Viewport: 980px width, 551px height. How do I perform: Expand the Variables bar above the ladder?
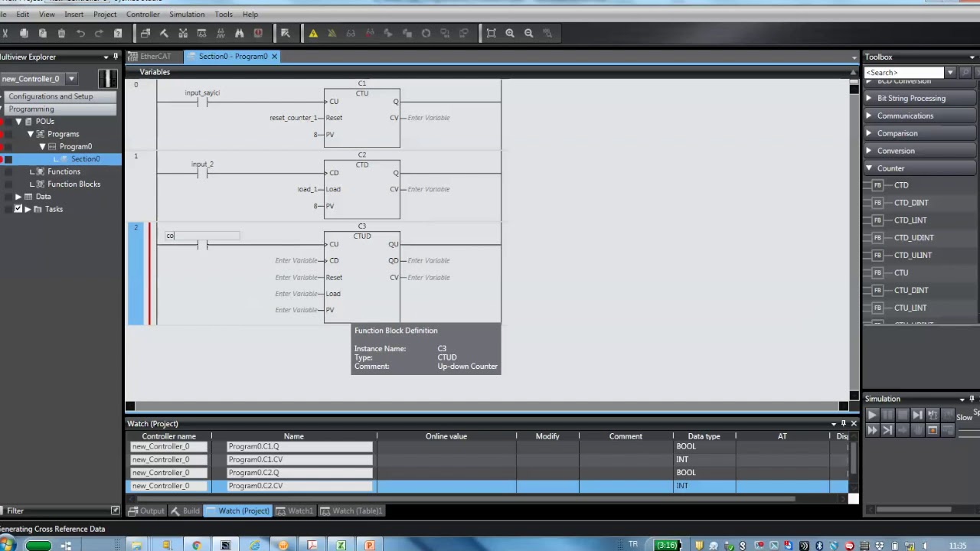(x=490, y=72)
